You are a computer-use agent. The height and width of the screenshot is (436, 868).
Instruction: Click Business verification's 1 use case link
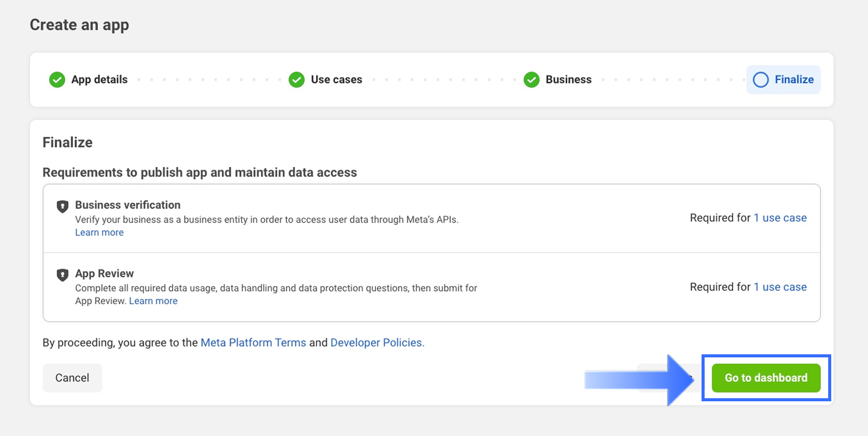coord(780,218)
